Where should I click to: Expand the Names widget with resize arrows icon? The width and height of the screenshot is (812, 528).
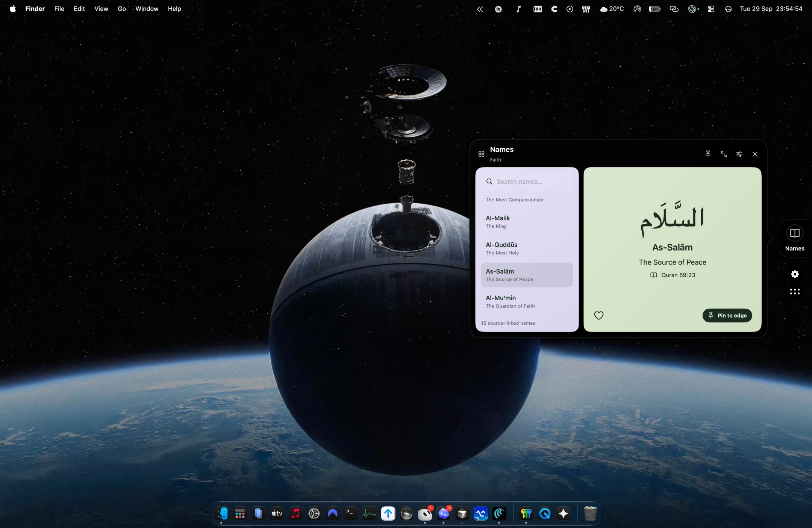(724, 154)
